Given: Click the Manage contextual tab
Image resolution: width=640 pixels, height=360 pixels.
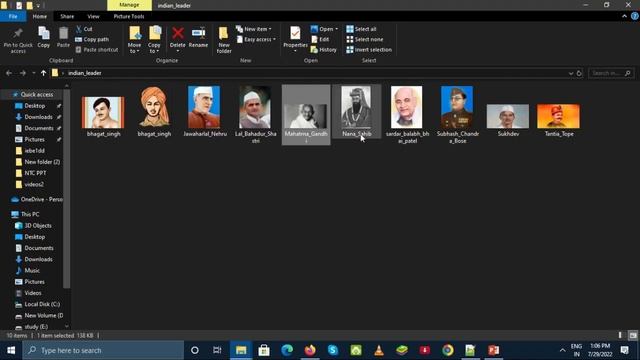Looking at the screenshot, I should pyautogui.click(x=129, y=5).
